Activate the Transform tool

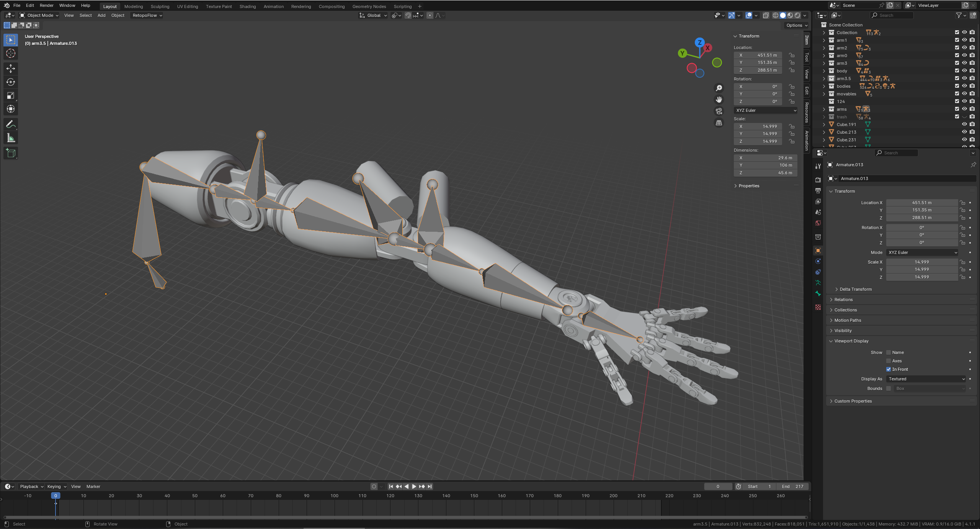11,109
